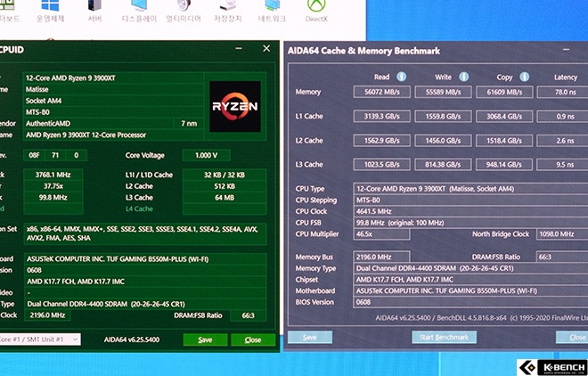The height and width of the screenshot is (376, 588).
Task: Click L2 Cache Read value 1562.9 GB/s
Action: click(x=381, y=141)
